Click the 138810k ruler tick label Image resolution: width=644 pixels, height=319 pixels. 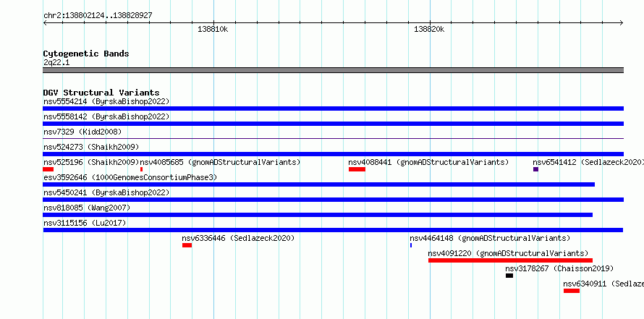(x=213, y=29)
